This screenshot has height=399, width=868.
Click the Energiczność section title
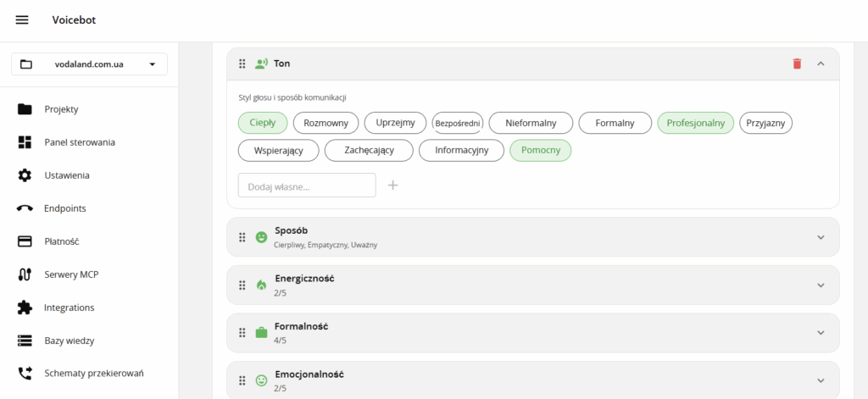pos(304,279)
